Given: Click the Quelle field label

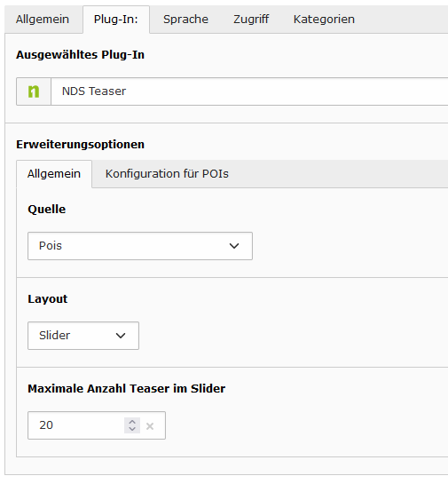Looking at the screenshot, I should tap(46, 210).
